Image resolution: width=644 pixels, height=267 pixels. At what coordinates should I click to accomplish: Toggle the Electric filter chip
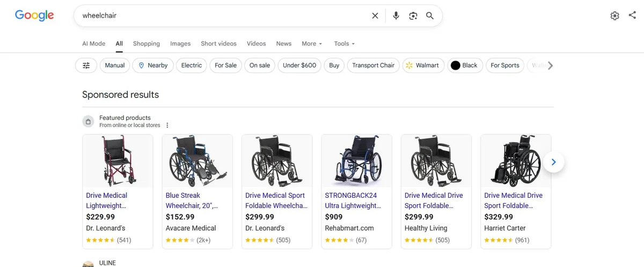coord(192,65)
